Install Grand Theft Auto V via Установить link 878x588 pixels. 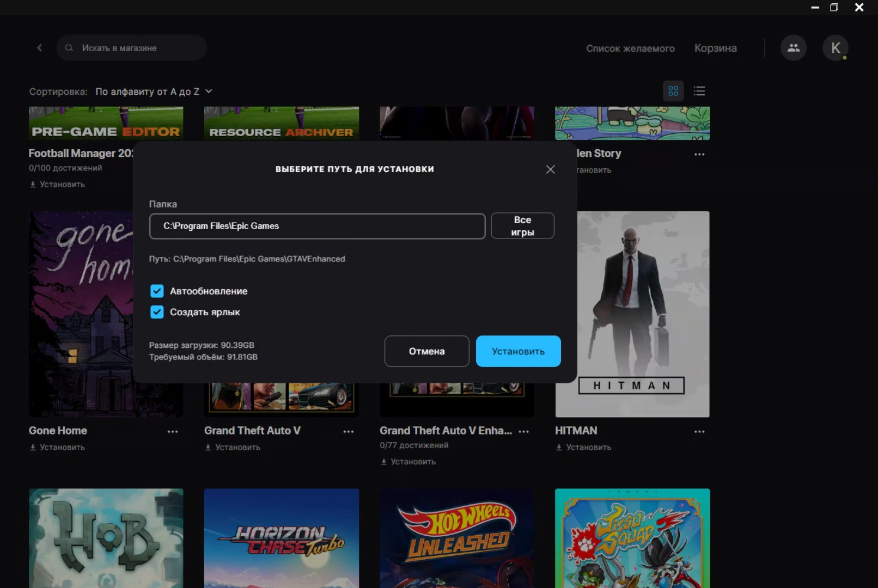click(233, 448)
